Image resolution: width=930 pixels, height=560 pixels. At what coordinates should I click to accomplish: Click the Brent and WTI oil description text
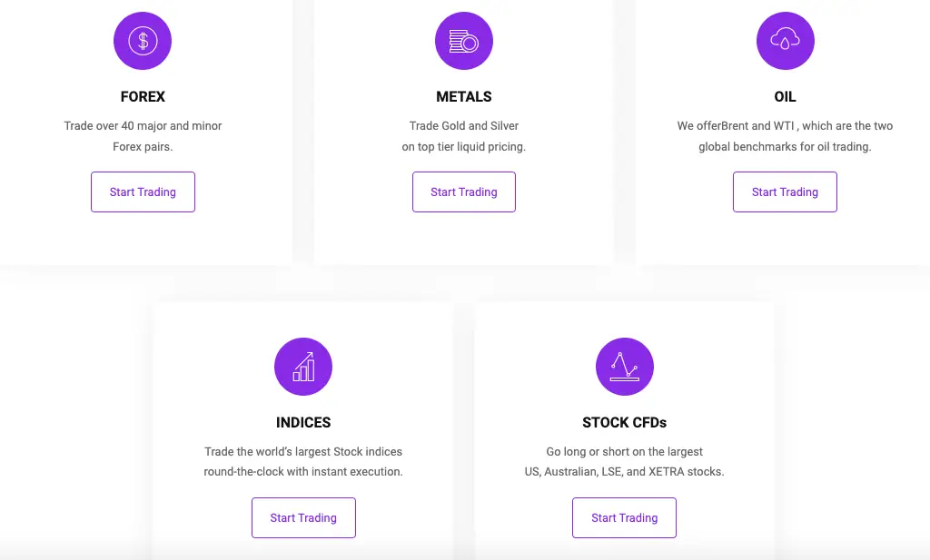click(786, 136)
